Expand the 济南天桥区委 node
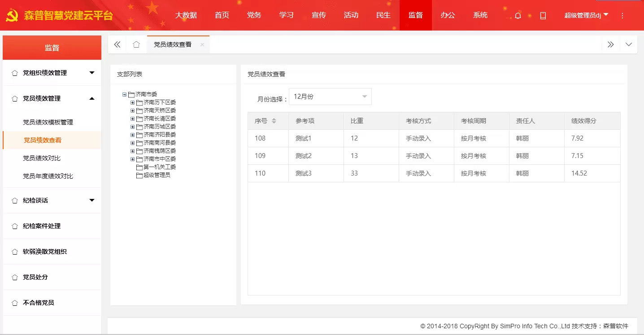644x335 pixels. pyautogui.click(x=132, y=111)
